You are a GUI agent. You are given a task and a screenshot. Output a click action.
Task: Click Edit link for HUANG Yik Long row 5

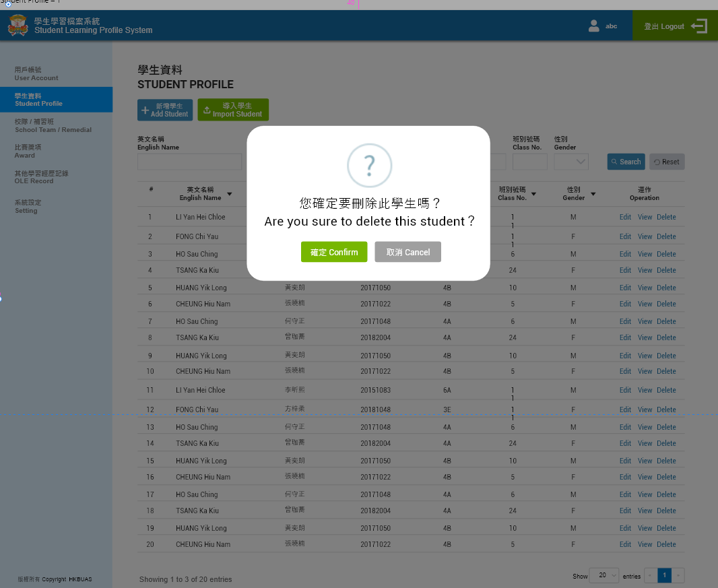625,288
